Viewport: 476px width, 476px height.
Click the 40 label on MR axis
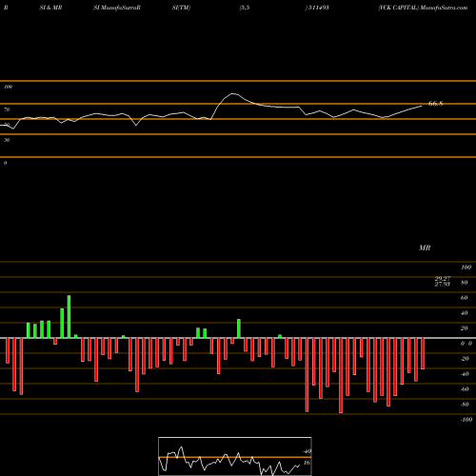pos(464,313)
